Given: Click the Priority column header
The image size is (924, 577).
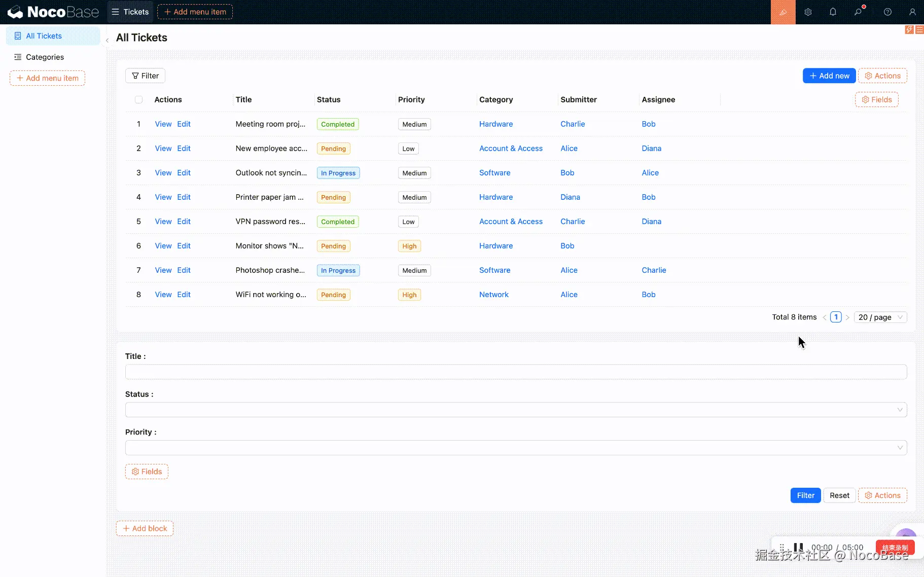Looking at the screenshot, I should (x=411, y=100).
